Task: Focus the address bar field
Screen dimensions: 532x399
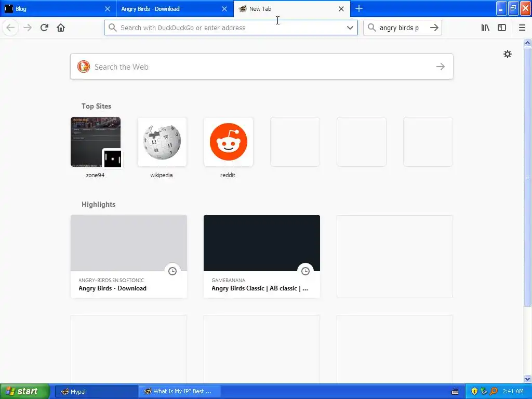Action: 231,28
